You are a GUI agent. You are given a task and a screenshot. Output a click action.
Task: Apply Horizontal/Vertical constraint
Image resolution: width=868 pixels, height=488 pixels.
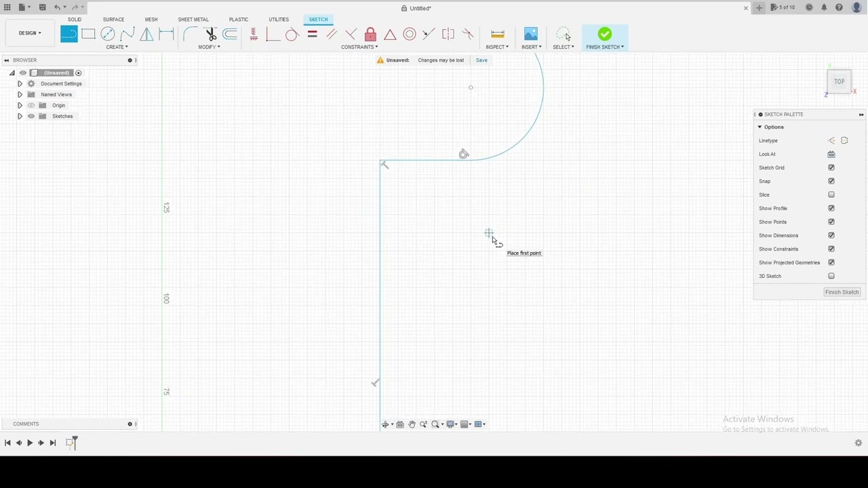tap(254, 34)
